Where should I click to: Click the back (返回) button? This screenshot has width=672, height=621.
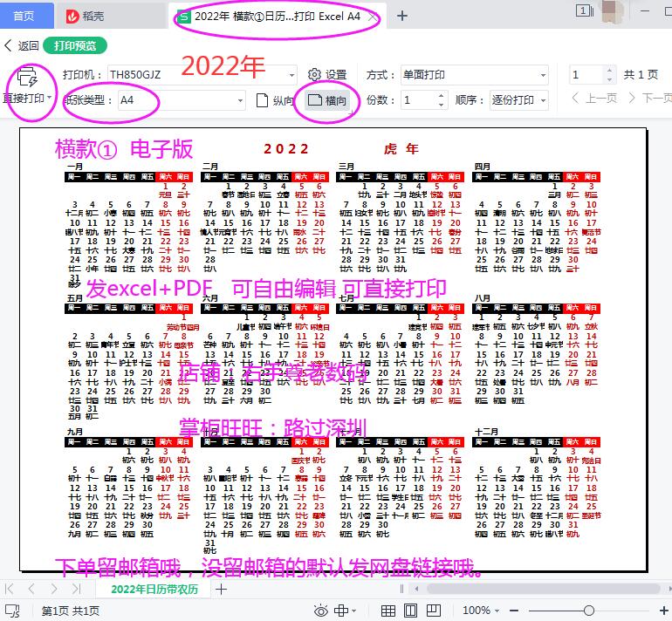22,45
